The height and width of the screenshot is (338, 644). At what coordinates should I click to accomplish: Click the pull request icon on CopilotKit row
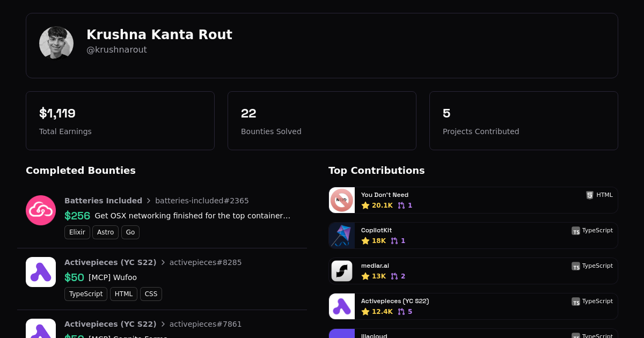coord(394,241)
